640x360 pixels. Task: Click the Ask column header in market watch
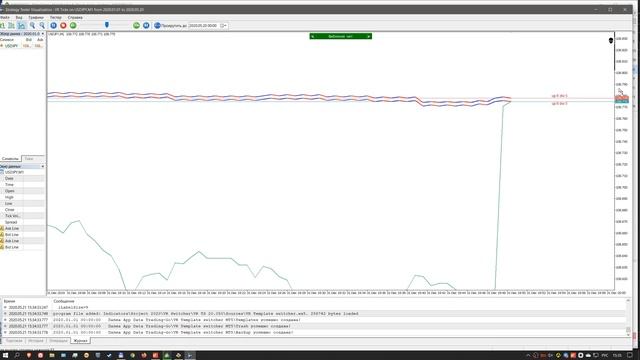point(40,40)
